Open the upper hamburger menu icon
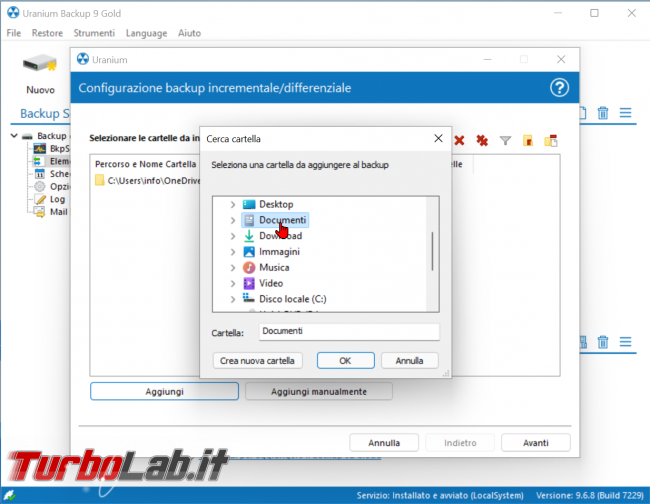The height and width of the screenshot is (504, 650). tap(626, 113)
